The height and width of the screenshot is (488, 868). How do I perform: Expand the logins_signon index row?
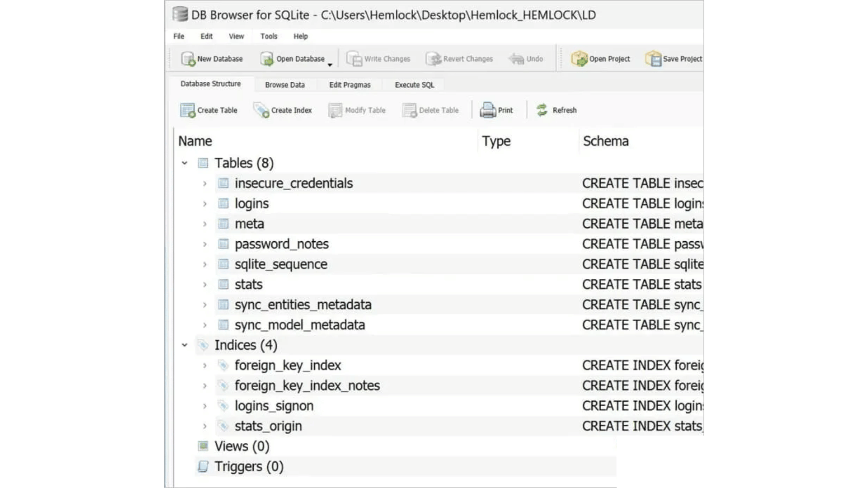point(205,406)
